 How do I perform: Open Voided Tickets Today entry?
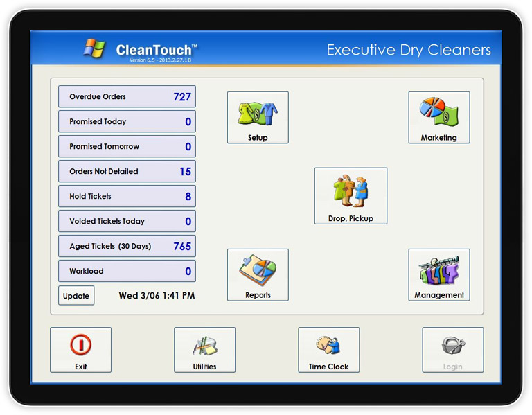pyautogui.click(x=127, y=222)
